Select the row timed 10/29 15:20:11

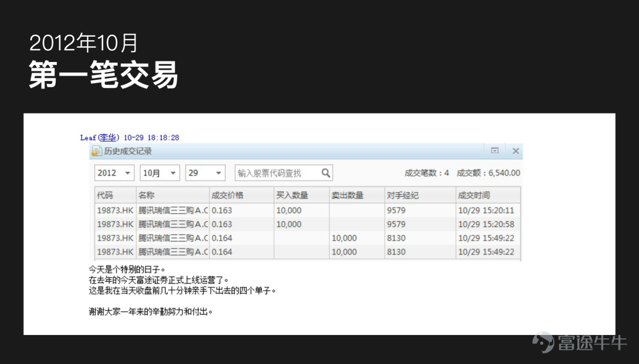(x=308, y=210)
